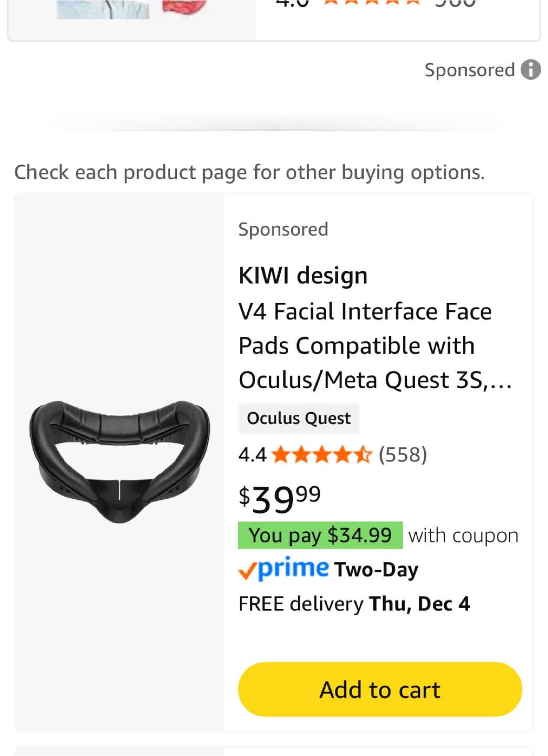
Task: Click the card's Sponsored label
Action: [x=283, y=229]
